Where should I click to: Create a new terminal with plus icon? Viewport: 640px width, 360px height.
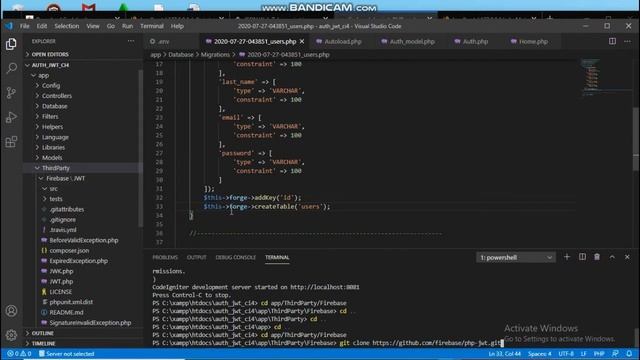click(567, 257)
